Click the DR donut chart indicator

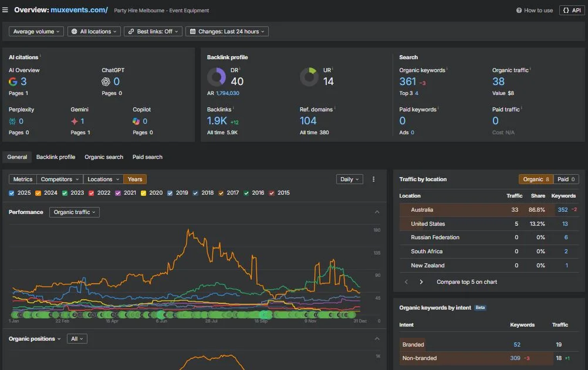coord(217,77)
